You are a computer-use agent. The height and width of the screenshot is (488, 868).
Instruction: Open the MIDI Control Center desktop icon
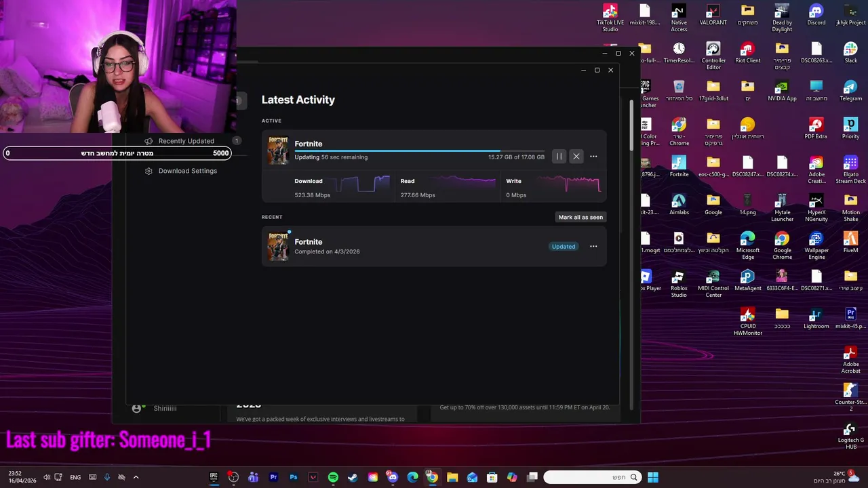tap(713, 283)
